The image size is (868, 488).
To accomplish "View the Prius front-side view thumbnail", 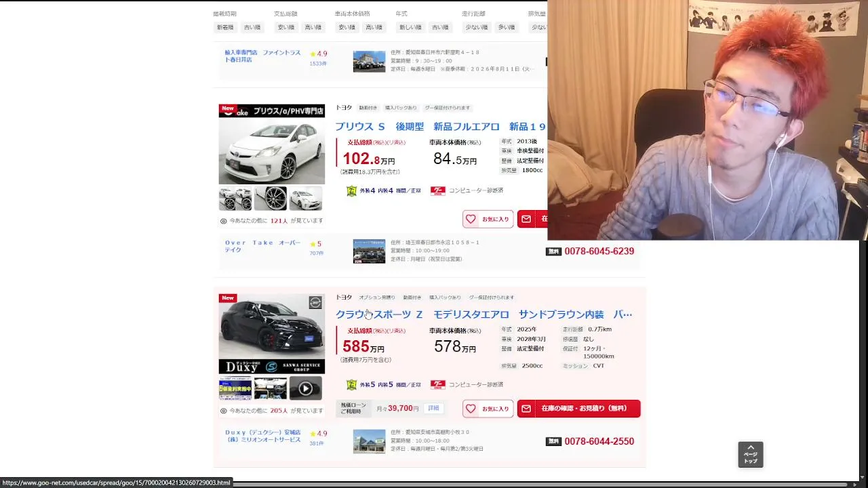I will 306,199.
